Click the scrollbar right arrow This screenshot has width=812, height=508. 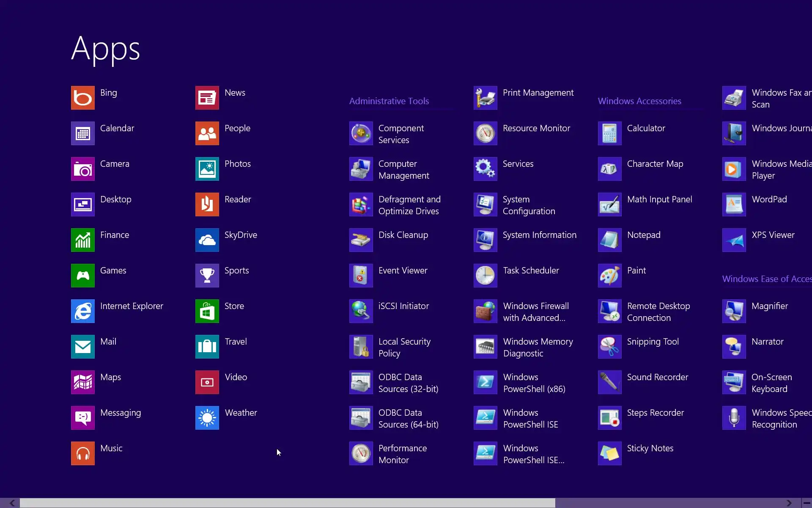(x=789, y=503)
